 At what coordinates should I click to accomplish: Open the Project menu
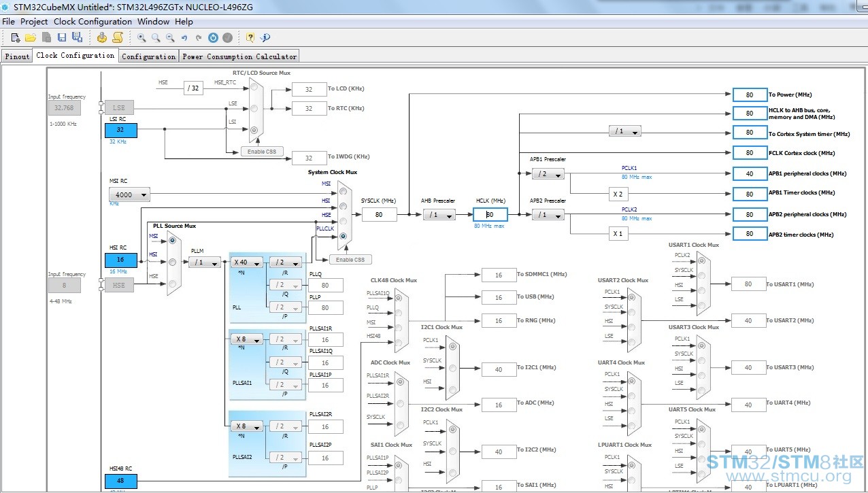point(34,22)
